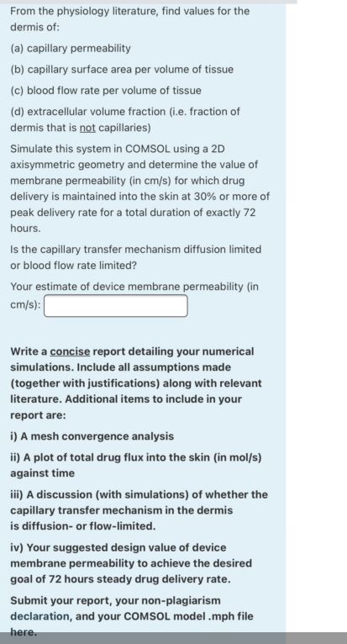Image resolution: width=347 pixels, height=644 pixels.
Task: Click the "Simulate this system in COMSOL" paragraph
Action: pos(140,188)
